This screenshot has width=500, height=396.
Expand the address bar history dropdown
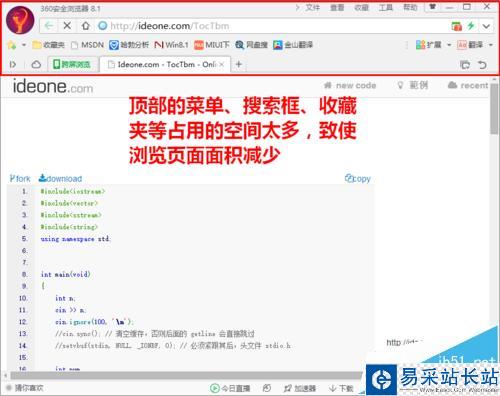486,26
